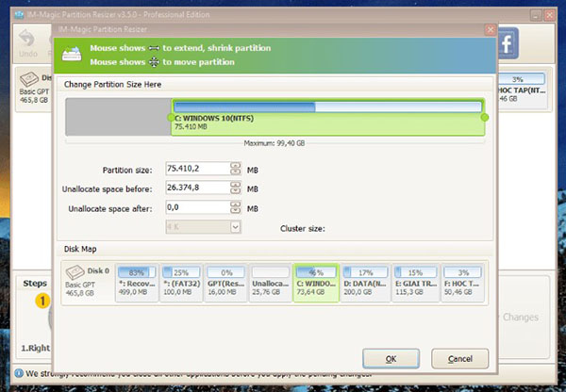
Task: Select the FAT32 100,0 MB partition block
Action: point(180,283)
